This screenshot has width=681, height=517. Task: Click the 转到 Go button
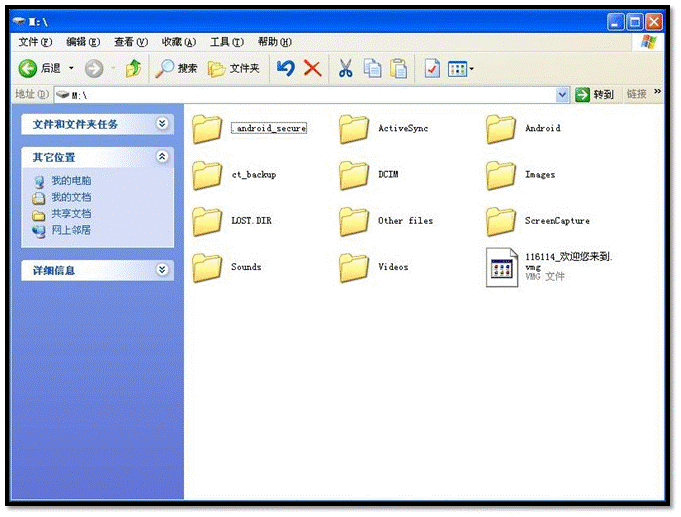tap(595, 94)
